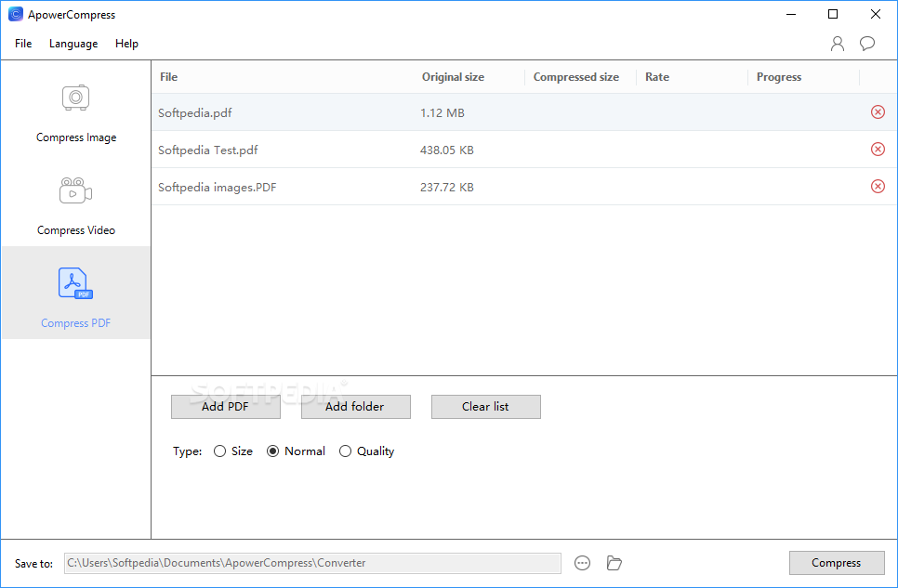The height and width of the screenshot is (588, 898).
Task: Open the File menu
Action: point(23,44)
